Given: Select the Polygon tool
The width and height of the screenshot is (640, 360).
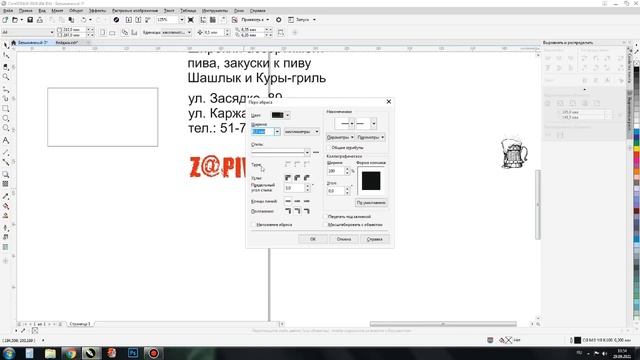Looking at the screenshot, I should (6, 128).
